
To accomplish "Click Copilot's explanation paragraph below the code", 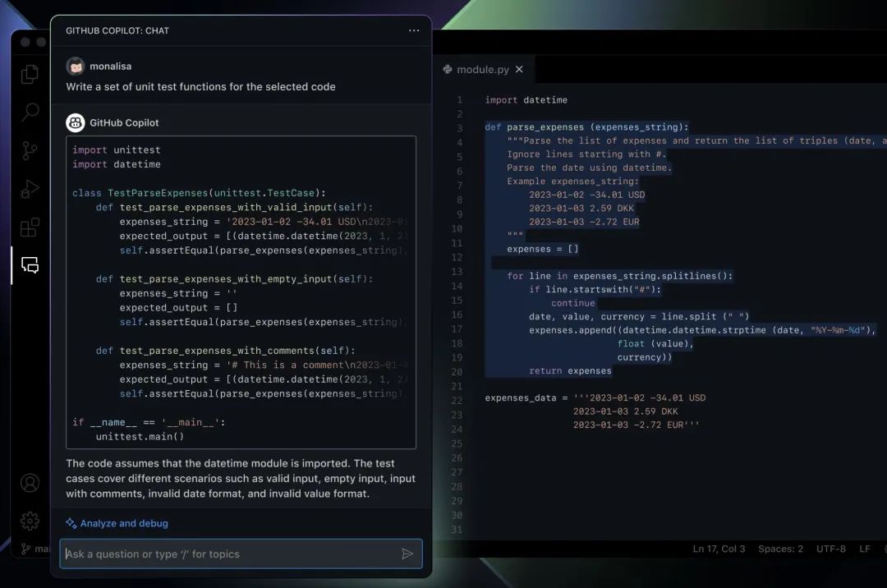I will (241, 478).
